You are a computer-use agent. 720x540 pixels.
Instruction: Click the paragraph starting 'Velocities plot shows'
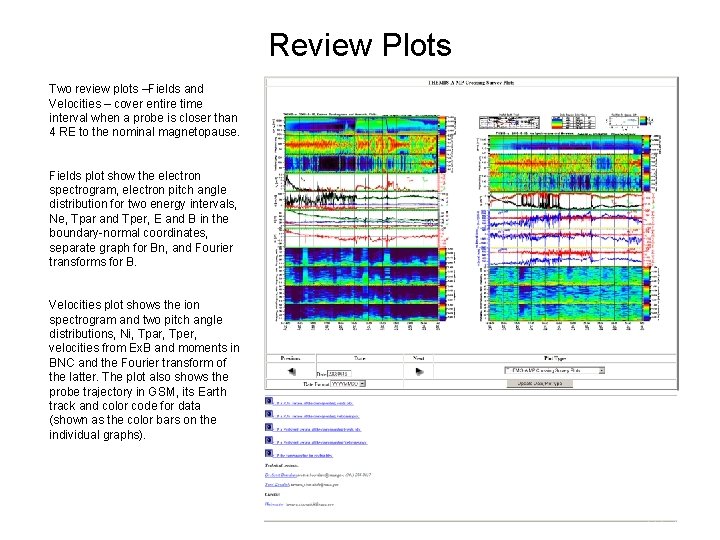[x=144, y=370]
